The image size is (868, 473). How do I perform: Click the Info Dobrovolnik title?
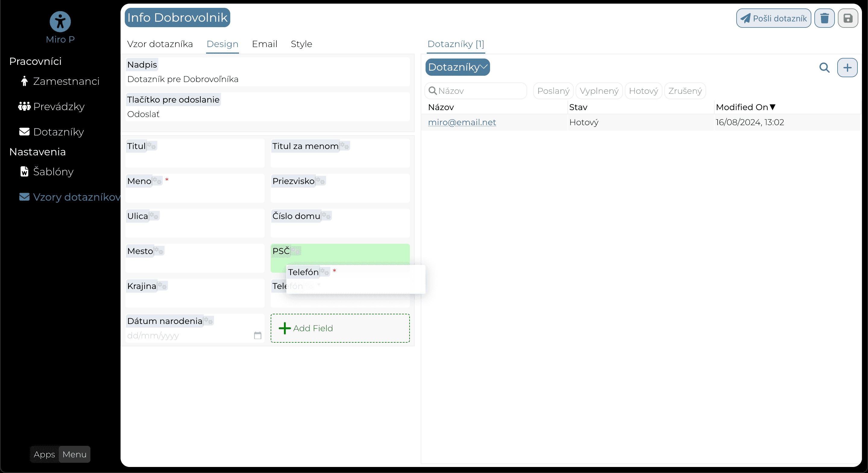coord(177,18)
